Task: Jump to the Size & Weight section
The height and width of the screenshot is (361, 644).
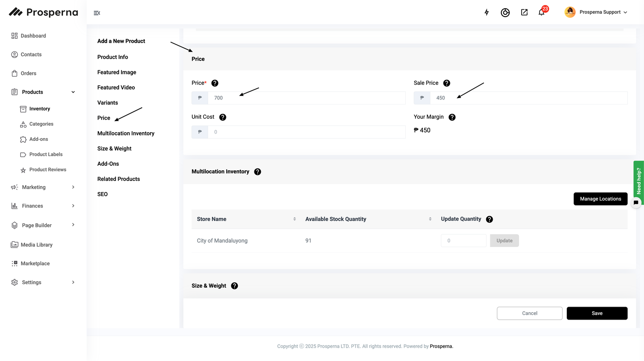Action: (x=114, y=149)
